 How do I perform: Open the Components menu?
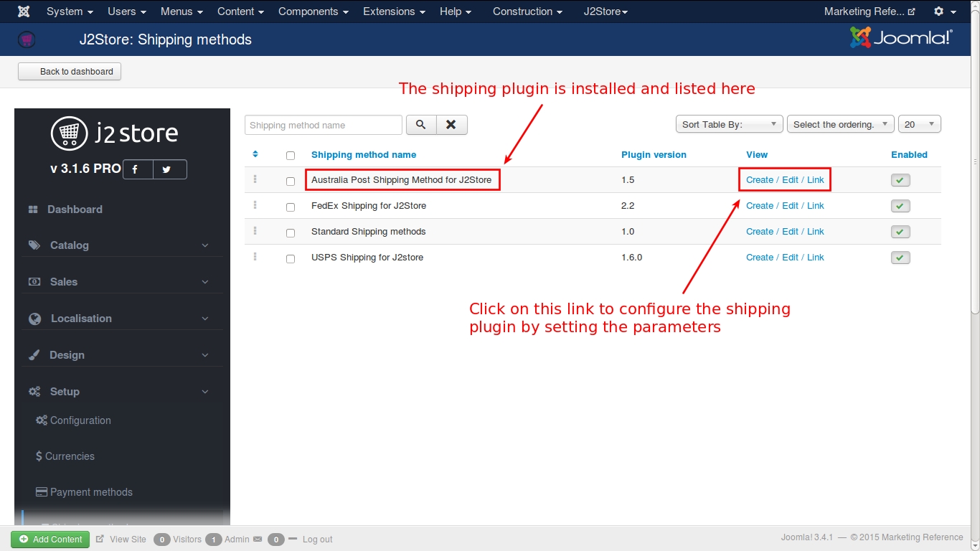(x=314, y=11)
